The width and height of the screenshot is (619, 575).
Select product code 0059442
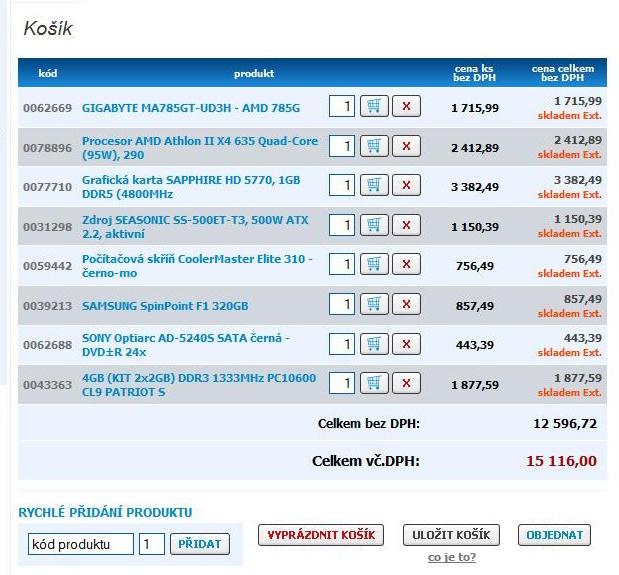tap(47, 266)
